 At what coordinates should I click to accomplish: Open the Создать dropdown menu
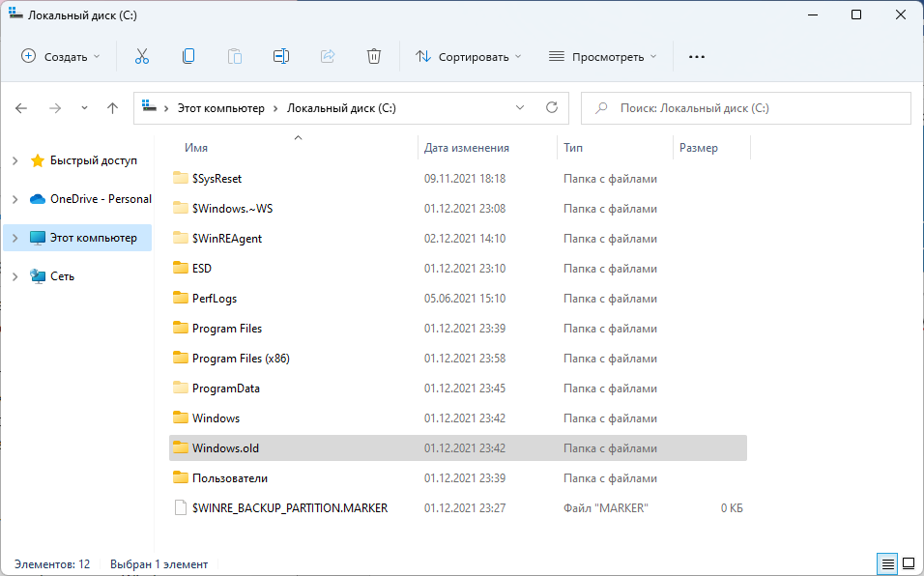(61, 56)
